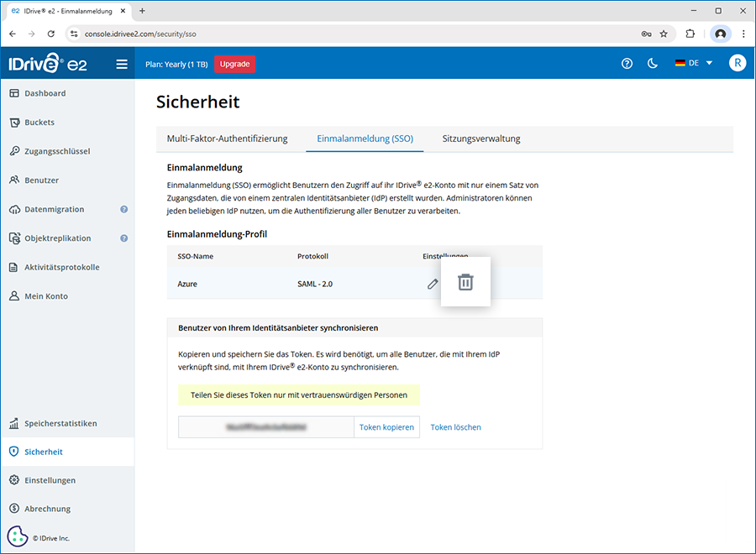Click the Token löschen link
This screenshot has width=756, height=554.
coord(455,427)
